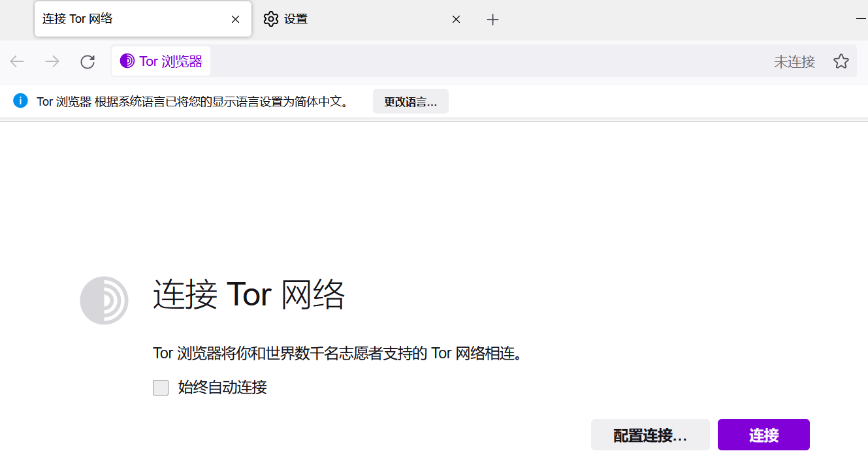Click the forward navigation arrow
Screen dimensions: 868x466
pyautogui.click(x=52, y=61)
